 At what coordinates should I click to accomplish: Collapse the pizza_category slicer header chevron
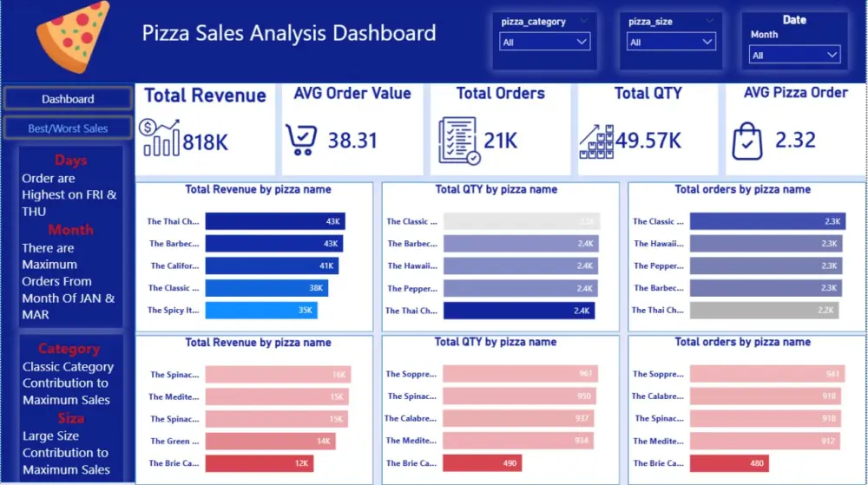coord(583,21)
